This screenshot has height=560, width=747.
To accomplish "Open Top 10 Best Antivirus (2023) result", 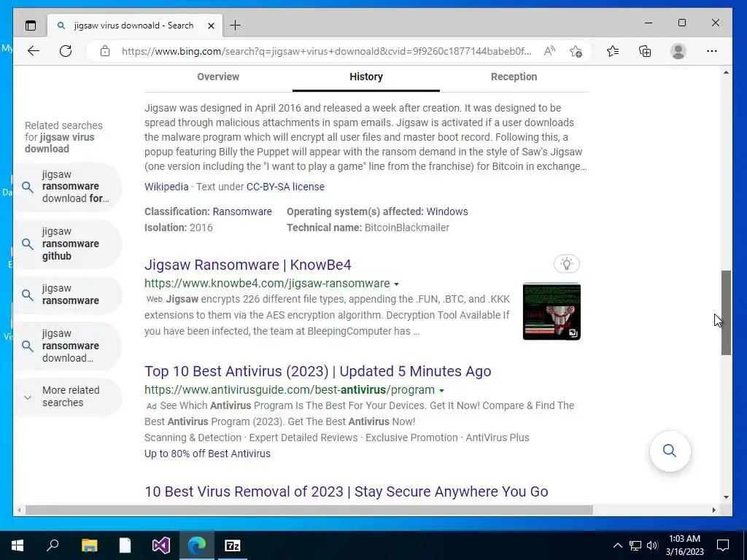I will pyautogui.click(x=318, y=371).
